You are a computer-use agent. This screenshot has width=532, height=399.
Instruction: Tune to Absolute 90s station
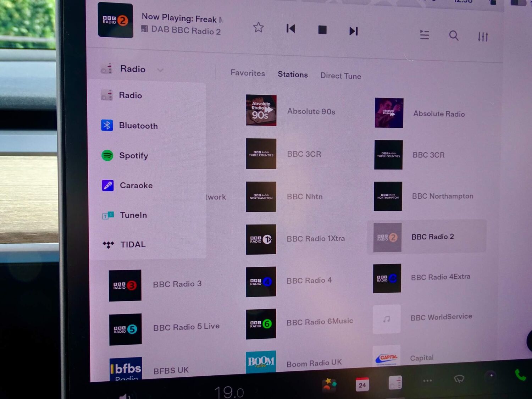pos(311,111)
